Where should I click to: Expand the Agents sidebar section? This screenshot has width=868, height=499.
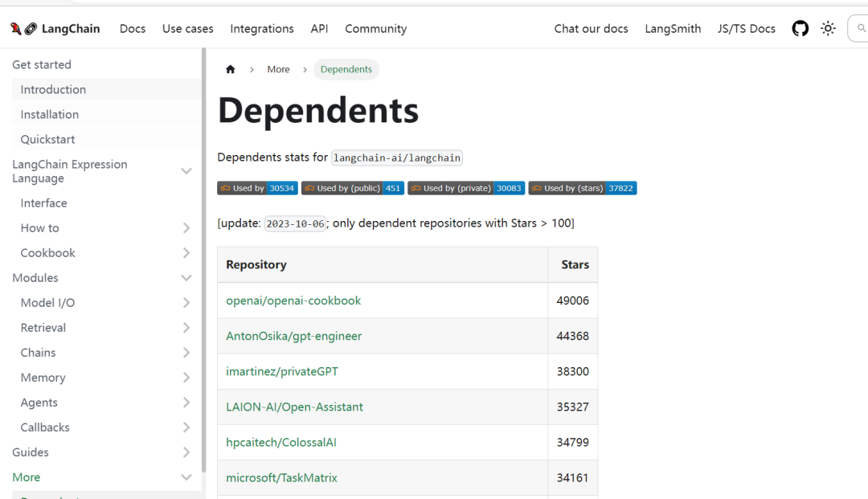point(186,403)
